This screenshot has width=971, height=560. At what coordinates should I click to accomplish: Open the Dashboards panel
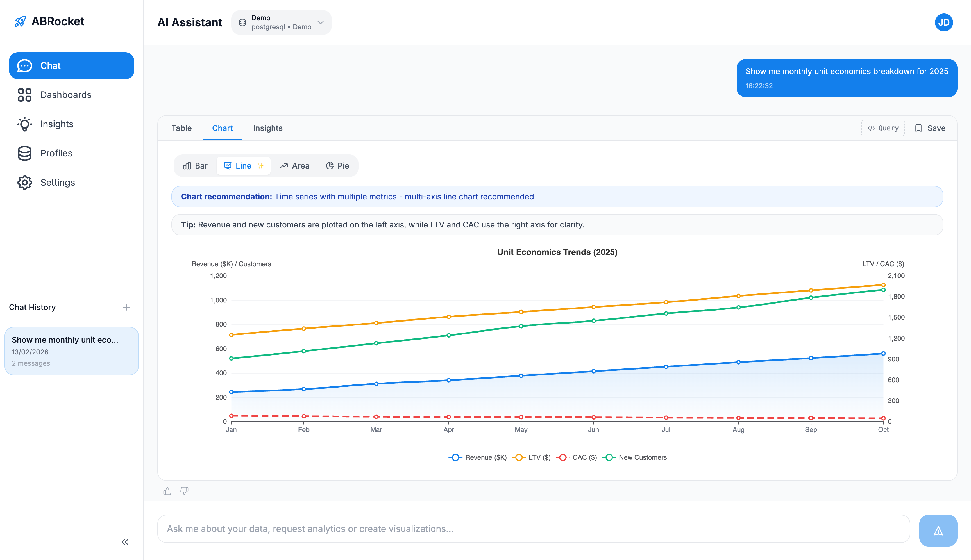point(66,95)
